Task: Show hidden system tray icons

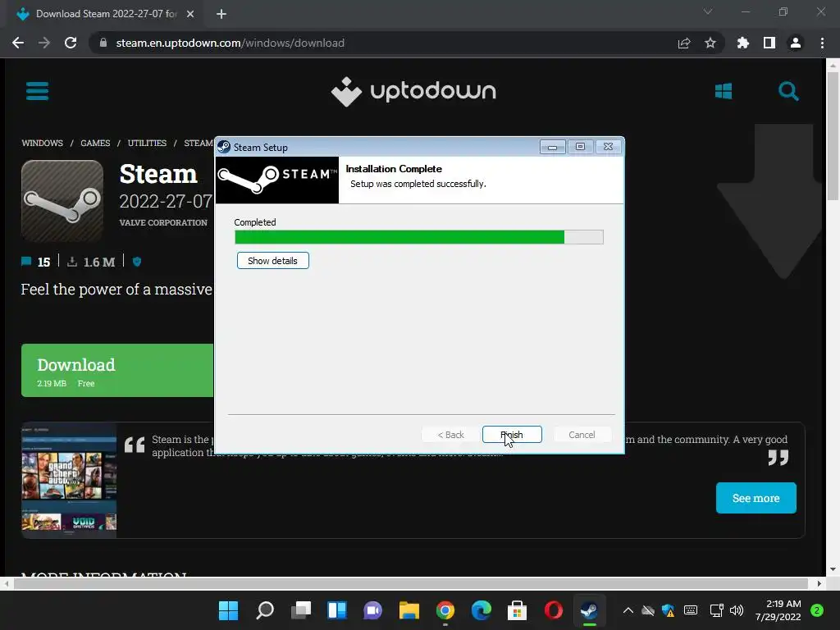Action: click(628, 610)
